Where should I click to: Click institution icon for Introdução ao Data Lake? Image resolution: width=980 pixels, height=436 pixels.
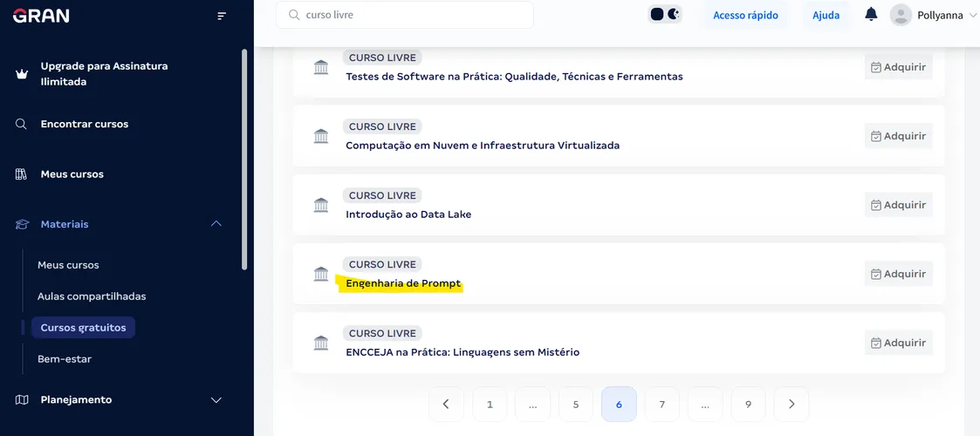[321, 205]
